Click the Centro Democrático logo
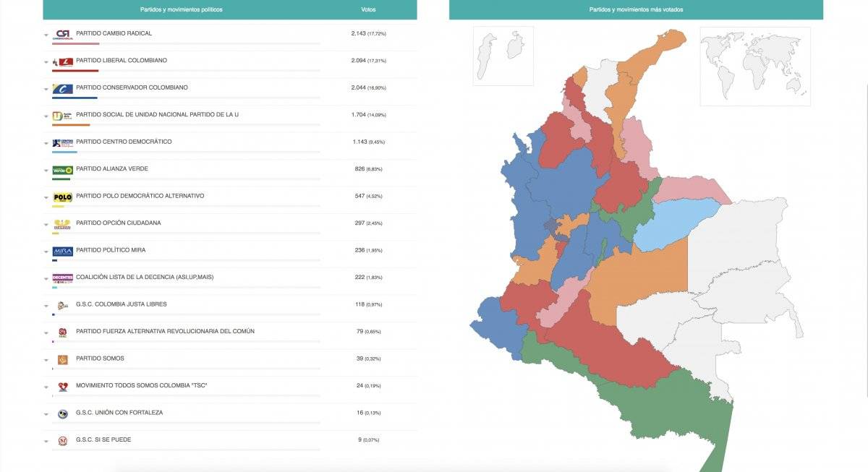The image size is (868, 472). pos(63,142)
